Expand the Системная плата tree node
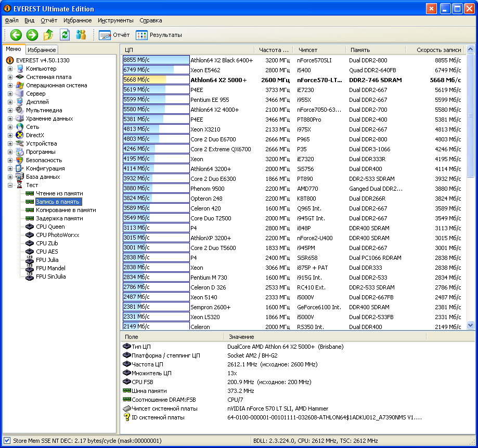This screenshot has height=448, width=478. click(x=10, y=77)
